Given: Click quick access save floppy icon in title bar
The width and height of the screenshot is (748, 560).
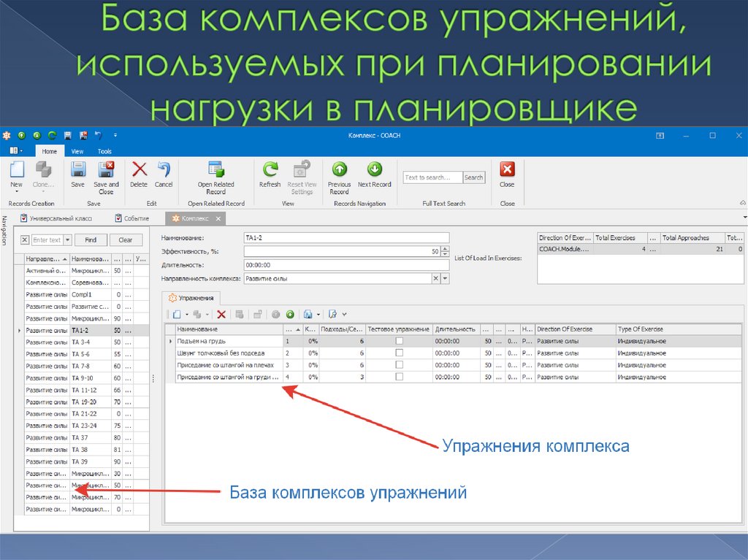Looking at the screenshot, I should 68,136.
